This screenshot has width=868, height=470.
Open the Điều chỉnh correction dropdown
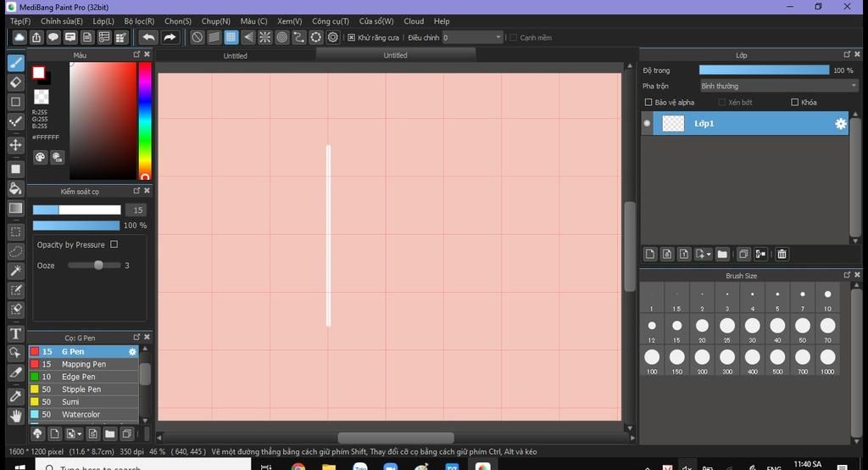click(472, 37)
